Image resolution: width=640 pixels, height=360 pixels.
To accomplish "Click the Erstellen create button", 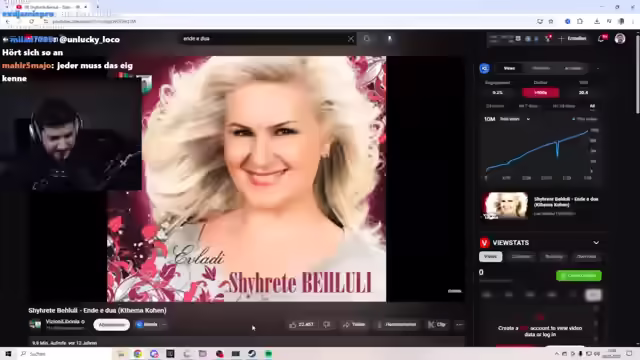I will pyautogui.click(x=573, y=38).
